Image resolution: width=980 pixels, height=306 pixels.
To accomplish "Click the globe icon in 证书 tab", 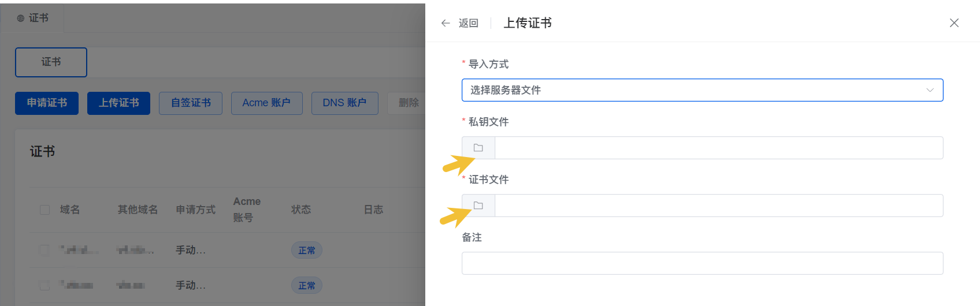I will tap(21, 18).
